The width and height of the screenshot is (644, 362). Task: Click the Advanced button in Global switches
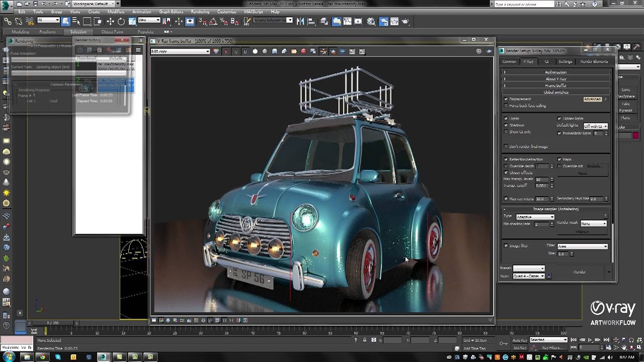click(592, 99)
